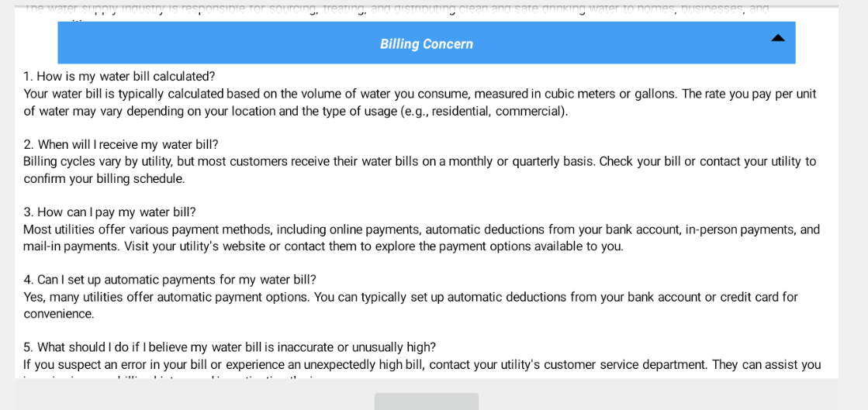Click question 4 about automatic payments
The image size is (868, 410).
click(169, 280)
